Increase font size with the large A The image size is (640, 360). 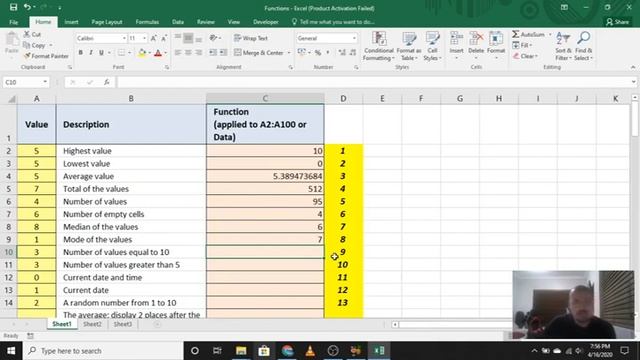pyautogui.click(x=153, y=38)
